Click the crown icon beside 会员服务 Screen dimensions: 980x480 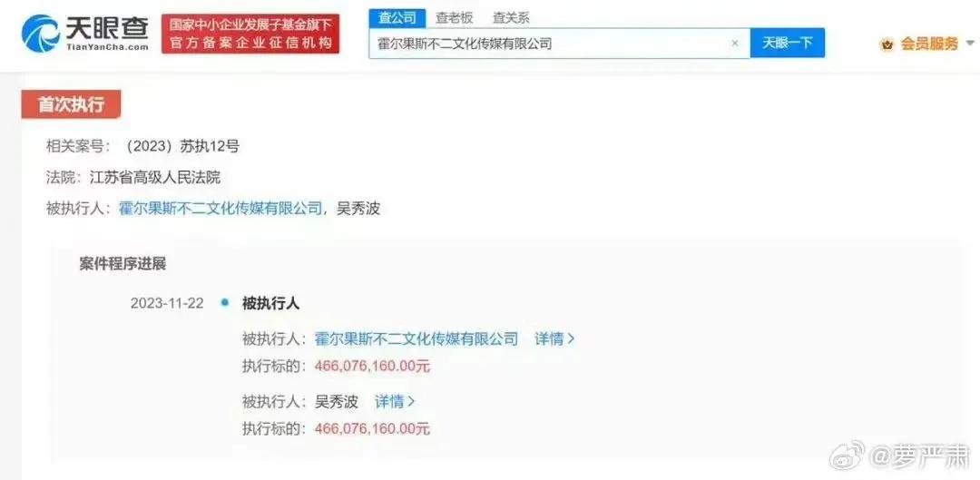[887, 44]
